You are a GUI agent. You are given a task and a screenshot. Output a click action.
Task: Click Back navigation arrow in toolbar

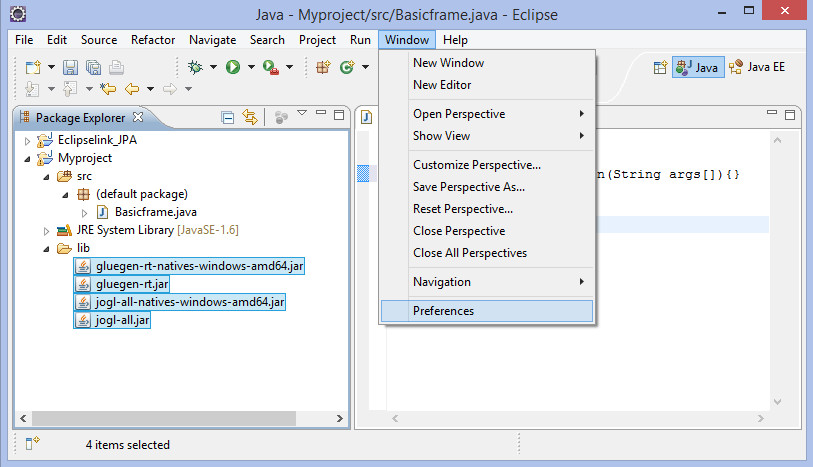pyautogui.click(x=131, y=89)
